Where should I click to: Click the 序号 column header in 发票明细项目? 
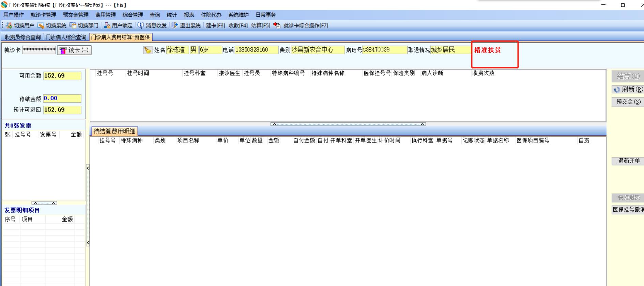click(10, 219)
